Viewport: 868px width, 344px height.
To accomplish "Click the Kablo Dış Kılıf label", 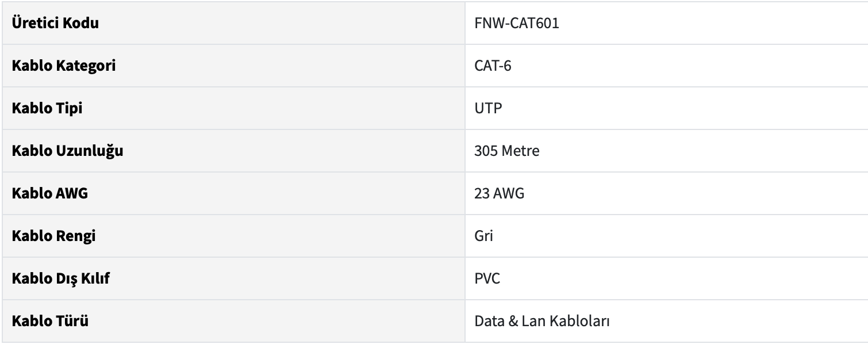I will point(61,278).
